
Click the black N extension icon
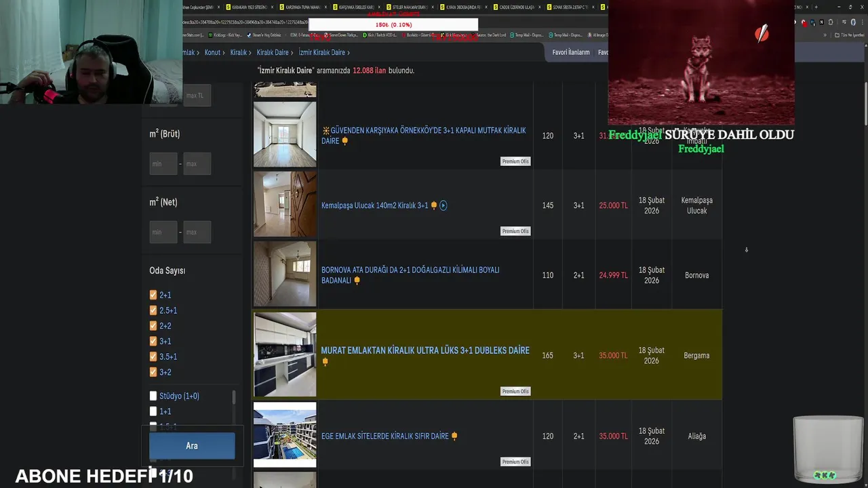point(821,22)
